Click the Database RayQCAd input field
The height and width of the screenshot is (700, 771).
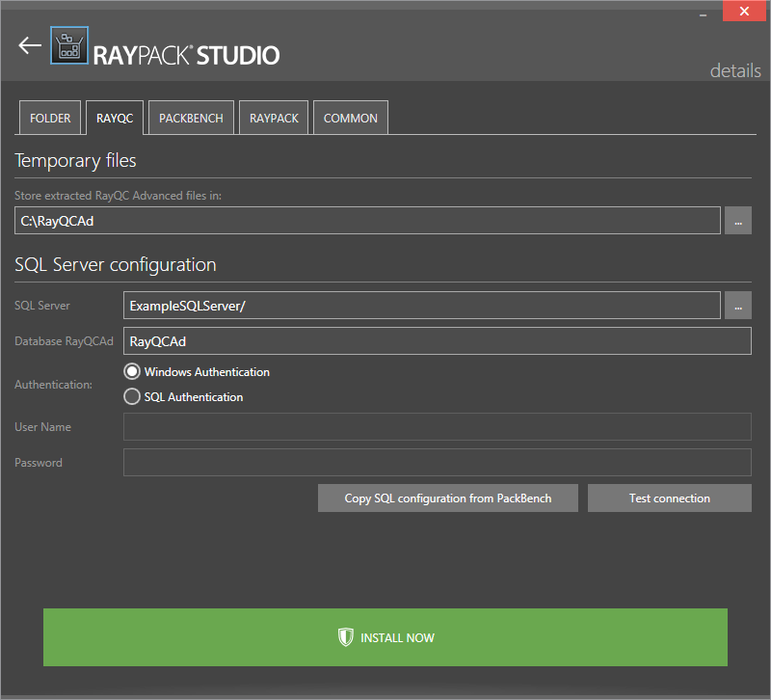tap(437, 341)
